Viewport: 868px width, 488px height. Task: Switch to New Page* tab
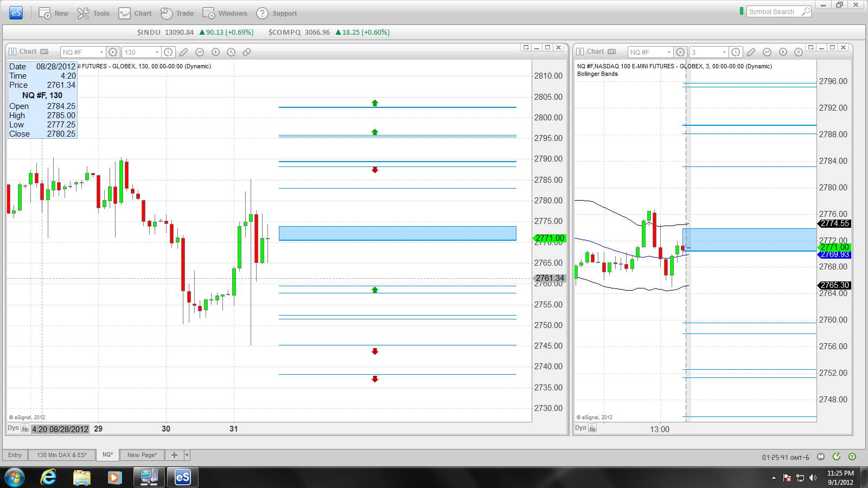coord(142,455)
